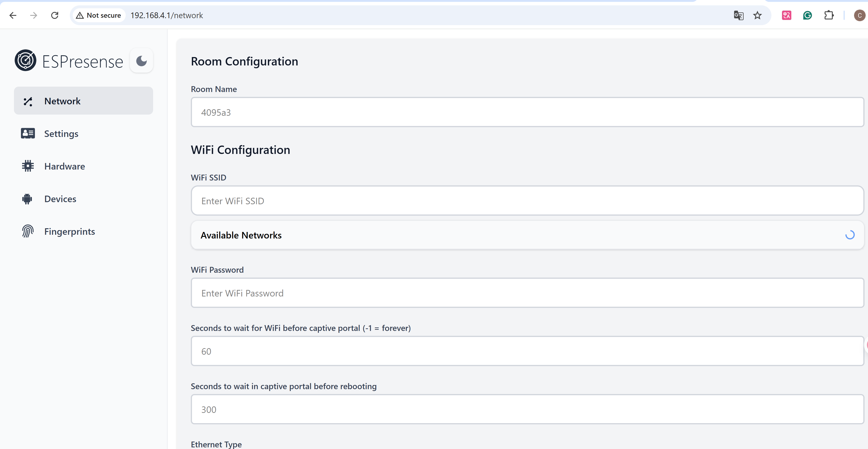
Task: Click the Devices android icon
Action: [27, 199]
